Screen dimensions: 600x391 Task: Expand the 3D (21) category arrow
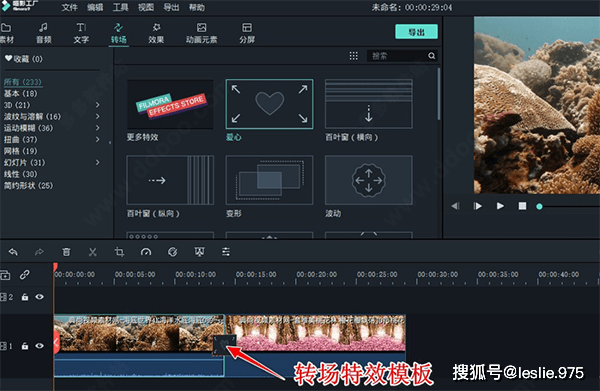(98, 105)
